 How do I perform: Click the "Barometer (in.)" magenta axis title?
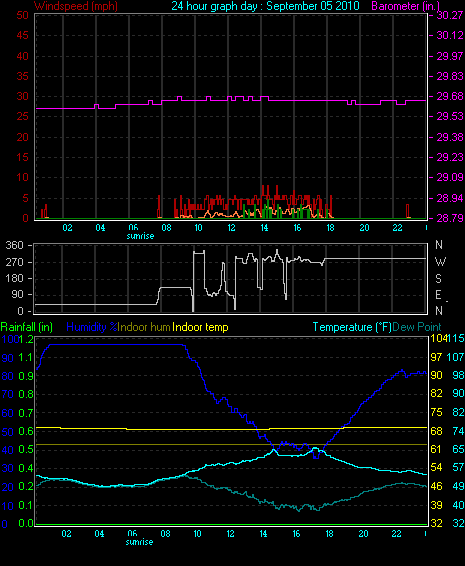[405, 6]
